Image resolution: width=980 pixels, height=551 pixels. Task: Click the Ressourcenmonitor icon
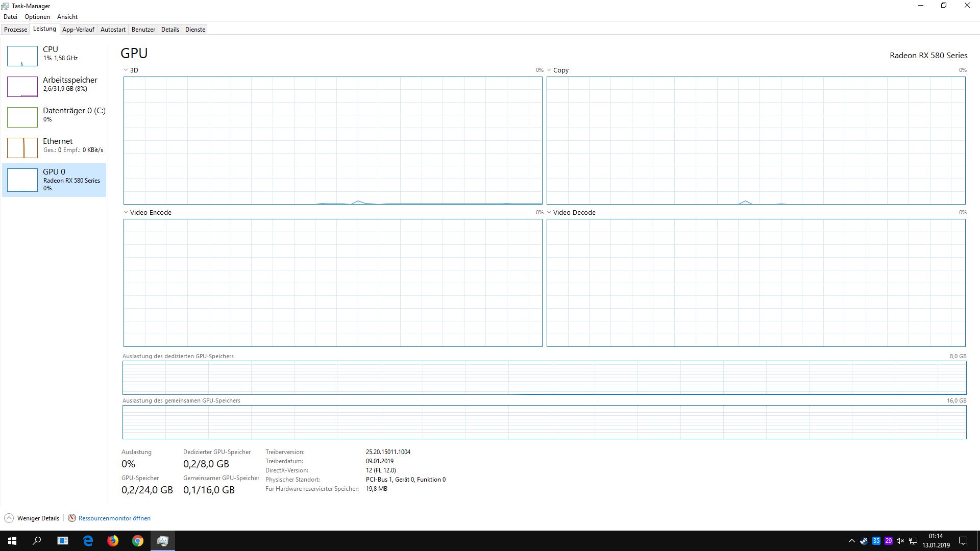pyautogui.click(x=72, y=518)
